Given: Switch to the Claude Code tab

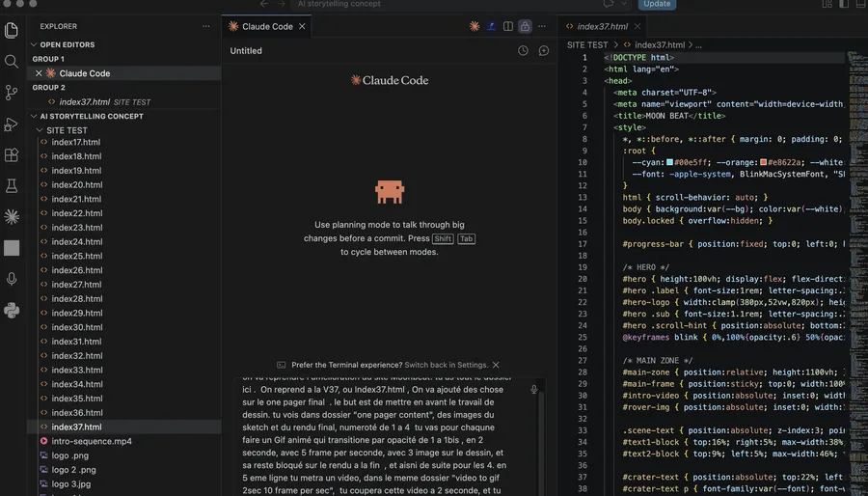Looking at the screenshot, I should (x=267, y=26).
